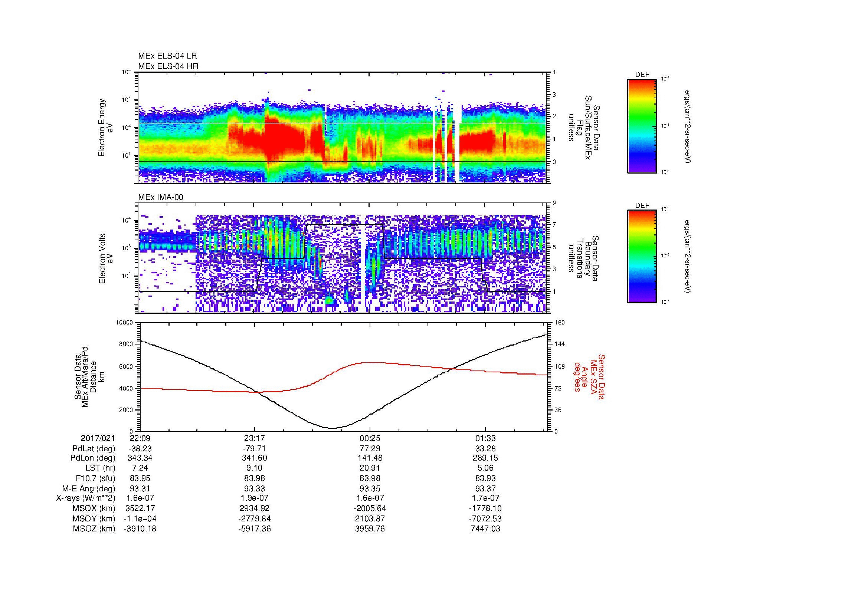Viewport: 868px width, 613px height.
Task: Click the SZA axis tick '180'
Action: click(560, 322)
